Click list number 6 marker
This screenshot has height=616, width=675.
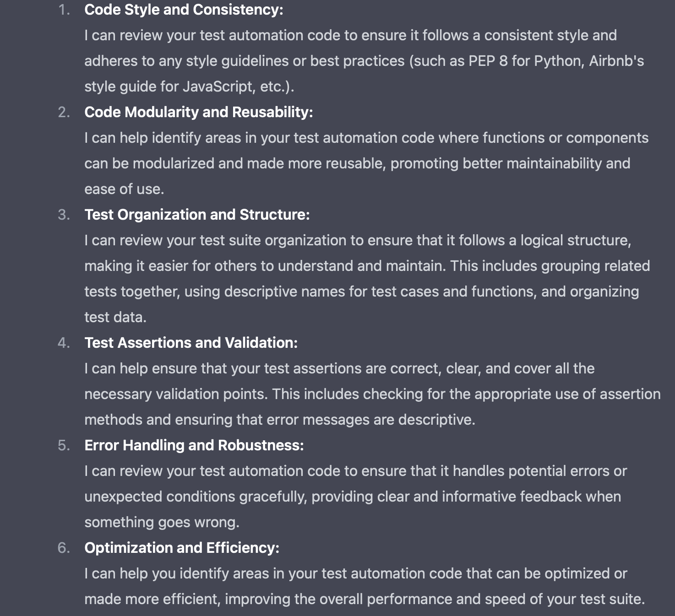tap(64, 548)
